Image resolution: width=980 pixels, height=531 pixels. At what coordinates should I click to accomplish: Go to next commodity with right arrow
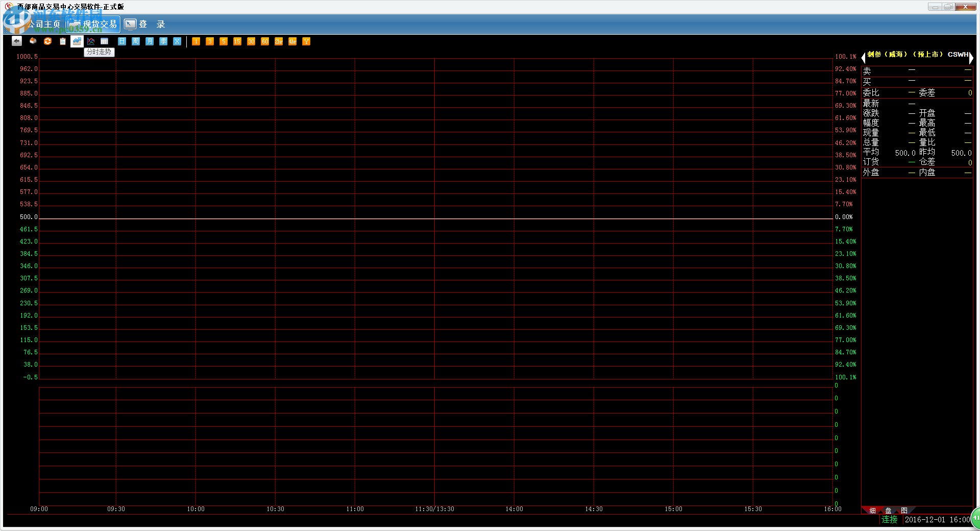971,58
